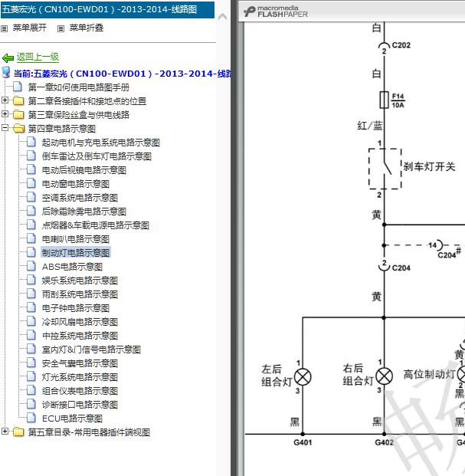Click the page icon beside 电动窗电路示意图

point(31,183)
